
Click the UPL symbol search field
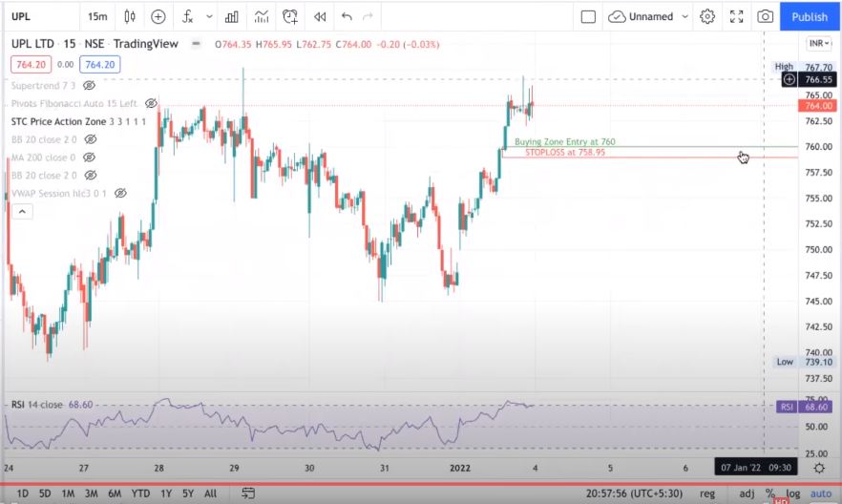tap(29, 16)
